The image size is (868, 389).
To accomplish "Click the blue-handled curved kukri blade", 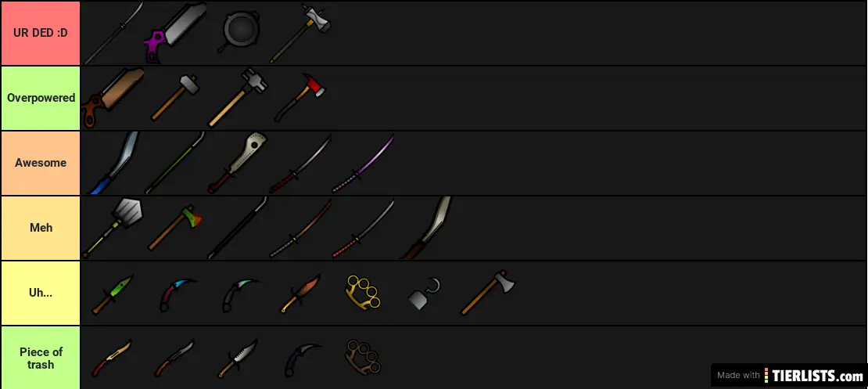I will [x=113, y=163].
